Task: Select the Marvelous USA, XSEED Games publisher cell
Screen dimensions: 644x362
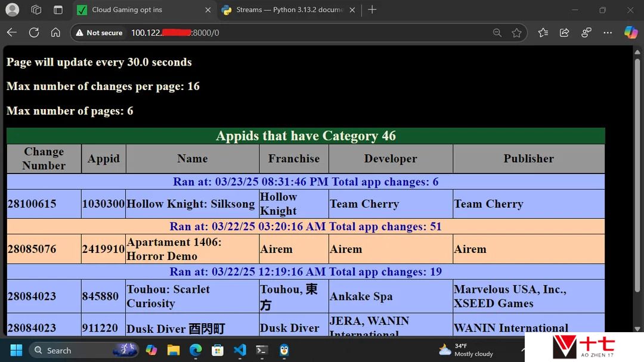Action: point(528,296)
